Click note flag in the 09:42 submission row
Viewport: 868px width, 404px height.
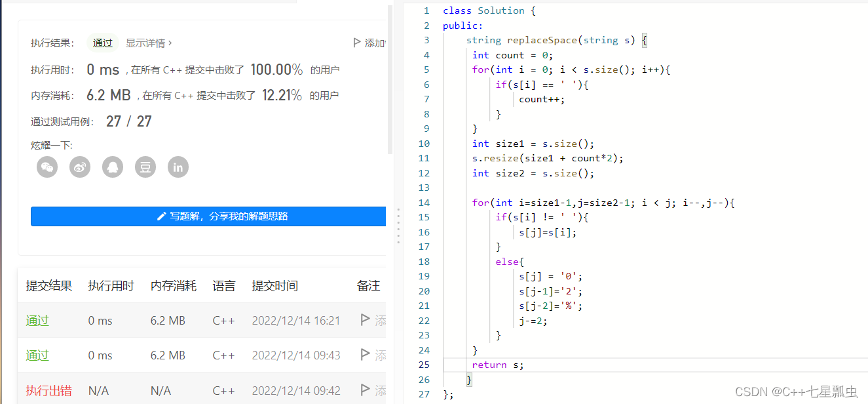click(365, 390)
